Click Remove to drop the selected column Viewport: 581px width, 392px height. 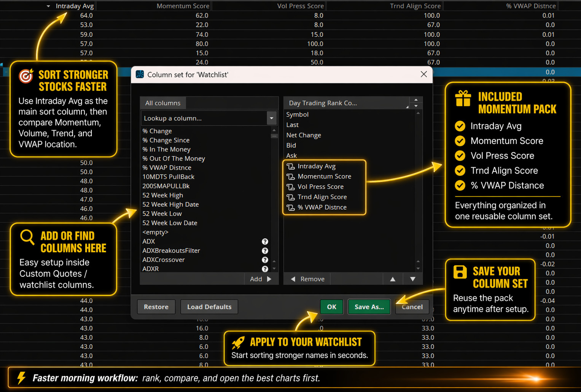(x=308, y=279)
